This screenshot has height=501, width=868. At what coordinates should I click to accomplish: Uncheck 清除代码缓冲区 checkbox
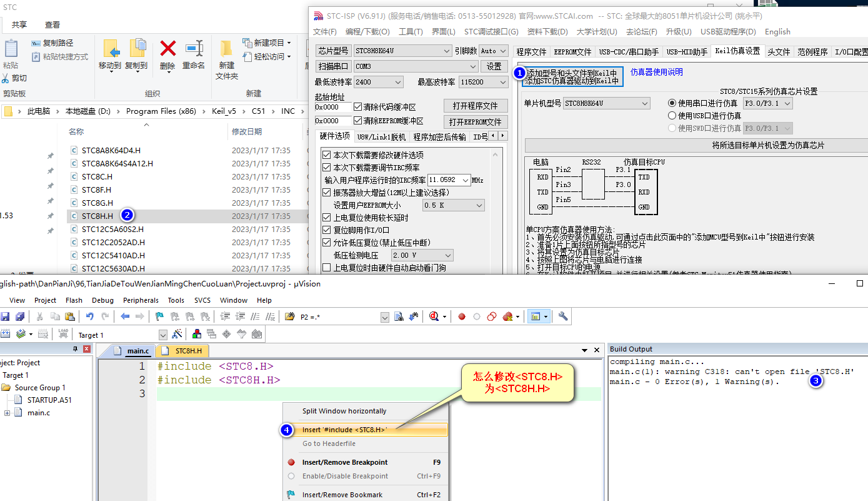click(x=357, y=107)
